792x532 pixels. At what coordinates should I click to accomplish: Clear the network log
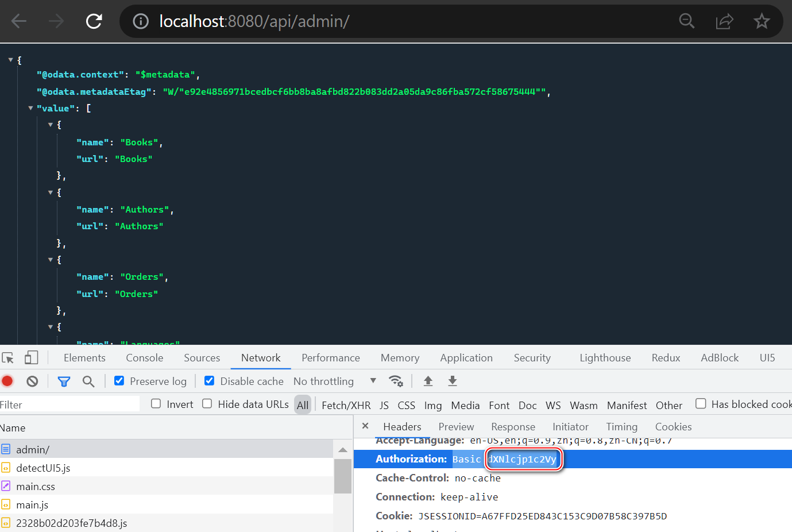[x=32, y=381]
